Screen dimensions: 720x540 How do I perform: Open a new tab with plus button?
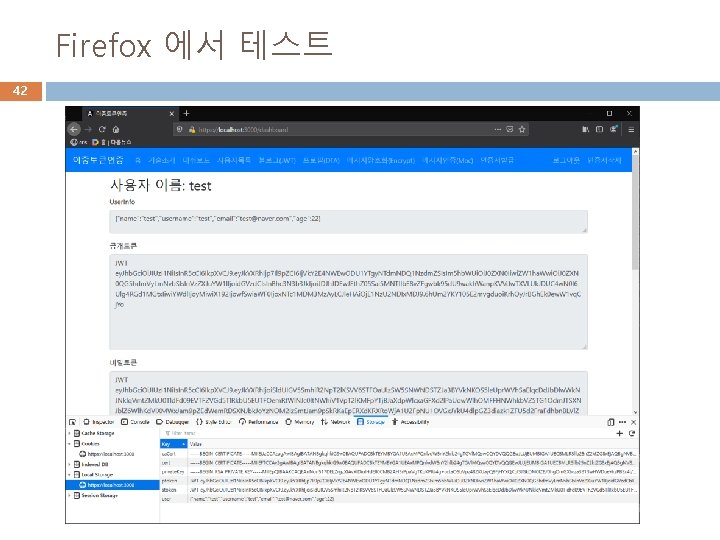pyautogui.click(x=186, y=113)
